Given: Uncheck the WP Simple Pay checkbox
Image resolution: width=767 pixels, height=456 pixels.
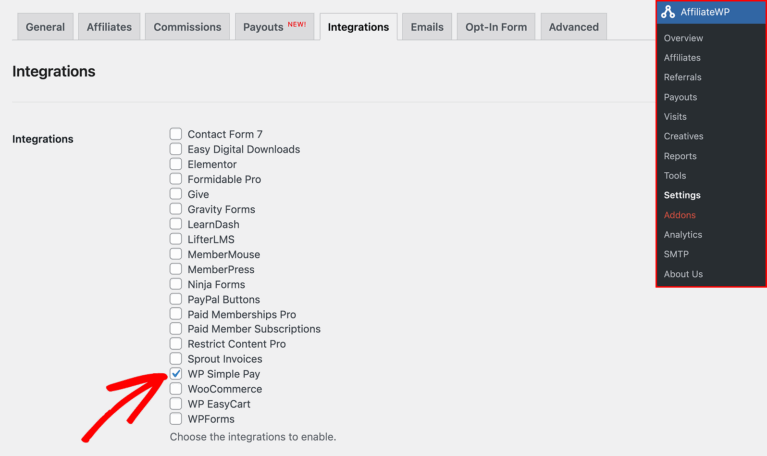Looking at the screenshot, I should coord(176,373).
